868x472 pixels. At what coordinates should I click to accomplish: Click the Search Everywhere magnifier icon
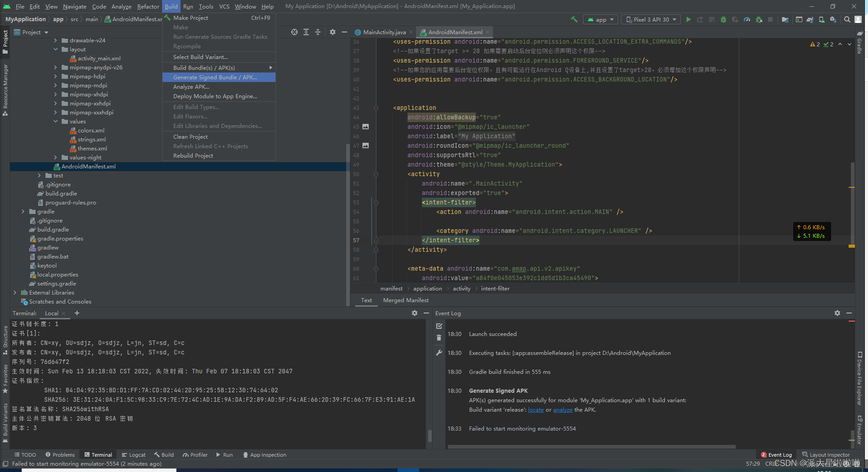[x=847, y=19]
